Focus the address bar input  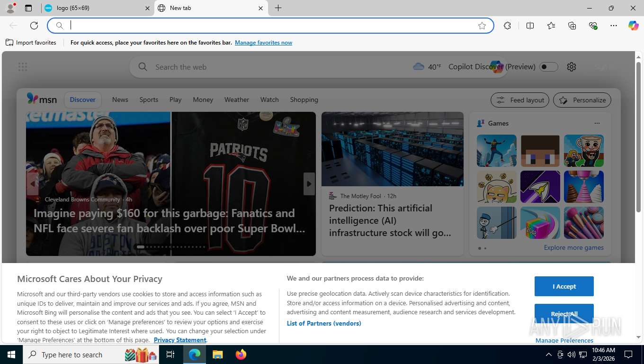[270, 26]
